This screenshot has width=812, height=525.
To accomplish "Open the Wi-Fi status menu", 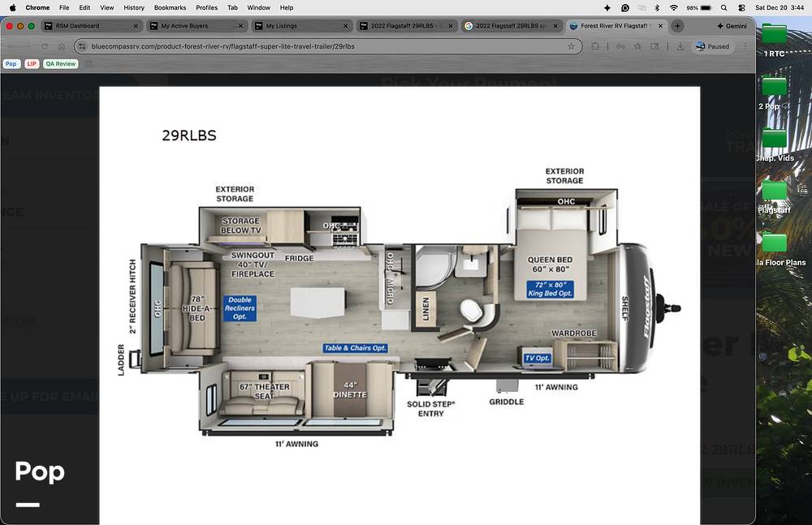I will pyautogui.click(x=673, y=7).
